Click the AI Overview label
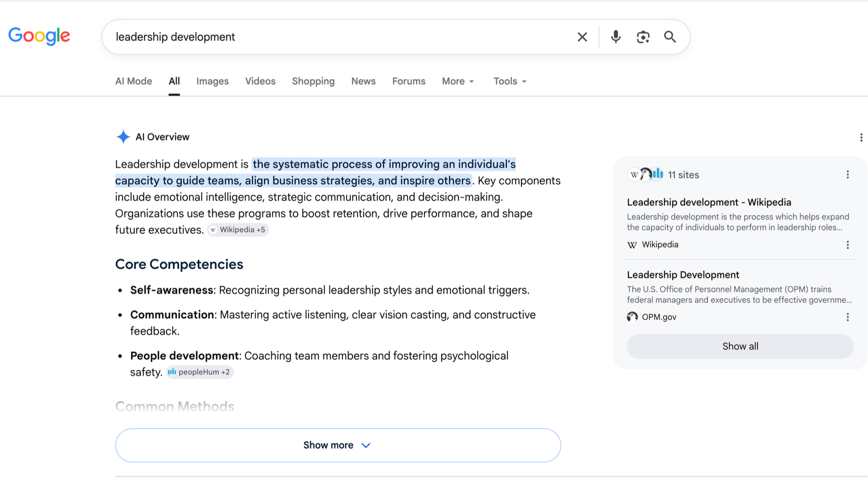This screenshot has height=488, width=868. coord(162,137)
